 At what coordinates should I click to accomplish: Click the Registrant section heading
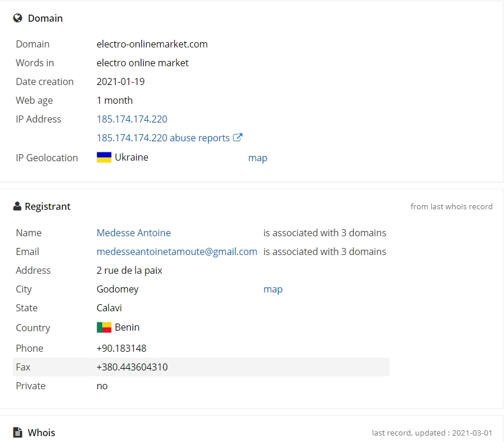tap(48, 206)
